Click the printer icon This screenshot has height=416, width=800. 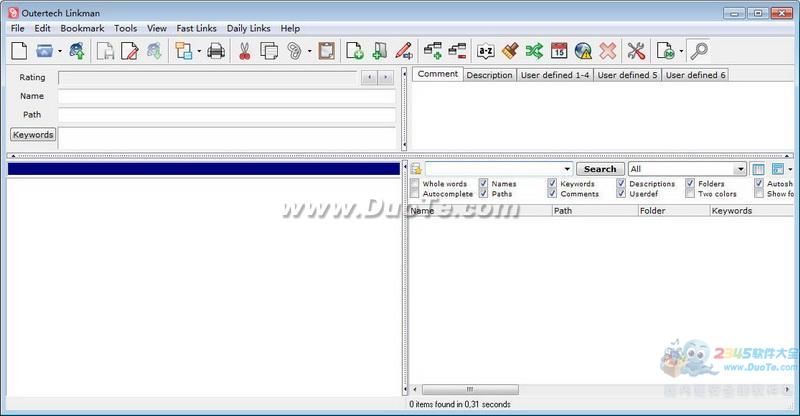[216, 51]
